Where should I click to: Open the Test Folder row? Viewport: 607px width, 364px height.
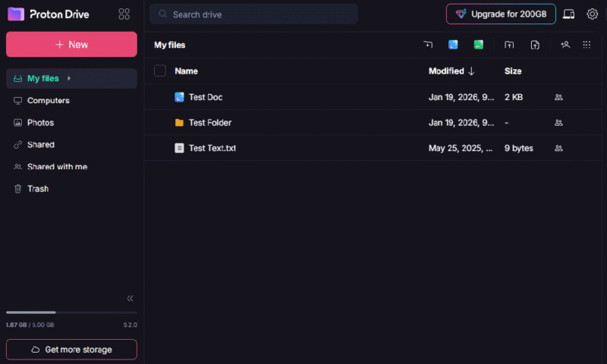pos(373,123)
